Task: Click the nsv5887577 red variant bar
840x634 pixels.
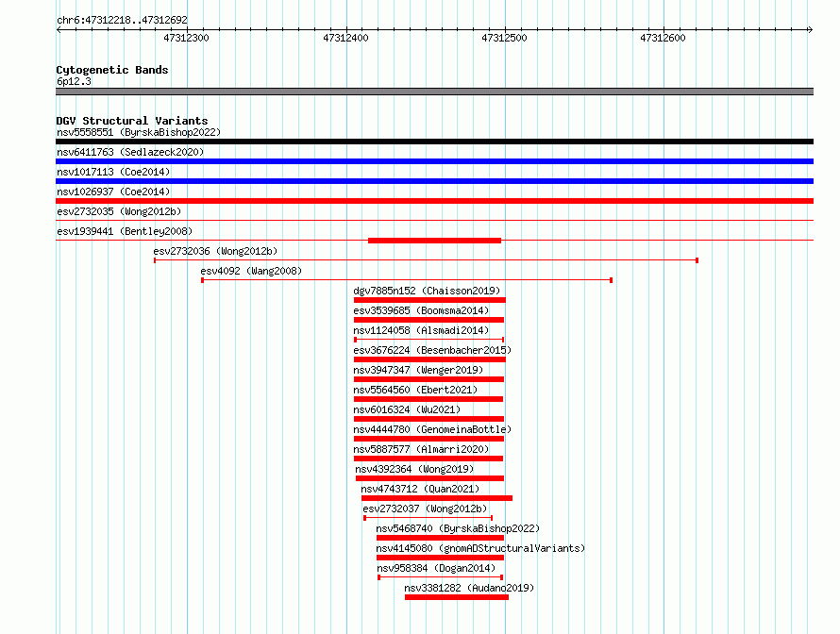Action: [x=428, y=459]
